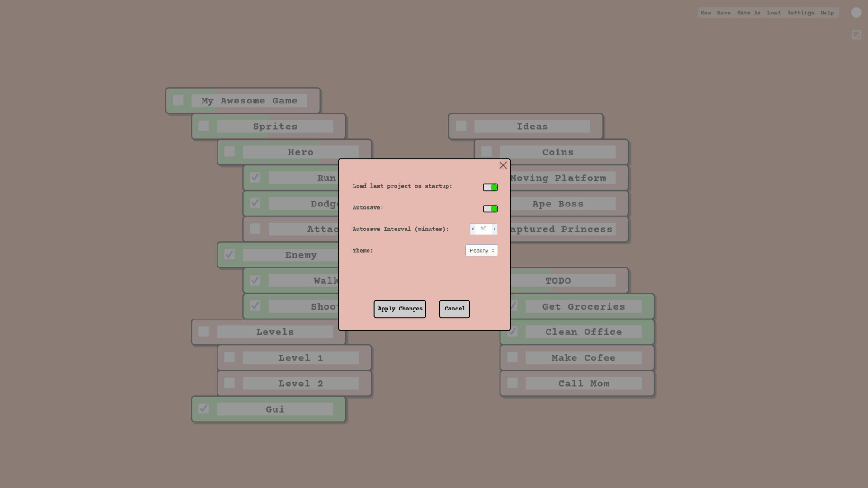The image size is (868, 488).
Task: Click the checkbox icon below circle
Action: pos(856,35)
